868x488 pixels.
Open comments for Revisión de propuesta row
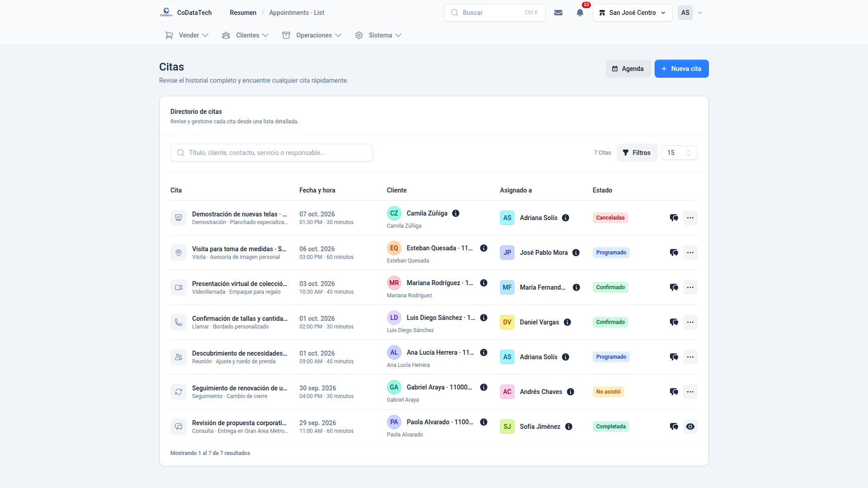pos(674,427)
